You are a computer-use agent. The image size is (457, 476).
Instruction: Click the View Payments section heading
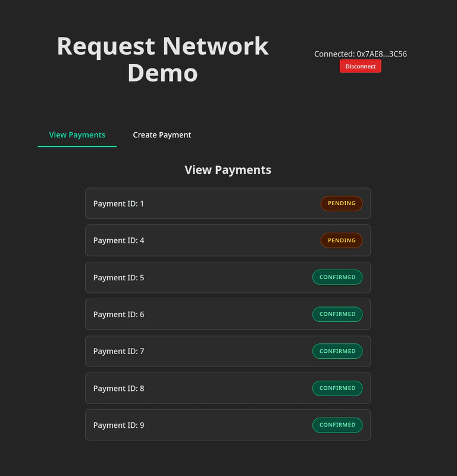pyautogui.click(x=228, y=170)
